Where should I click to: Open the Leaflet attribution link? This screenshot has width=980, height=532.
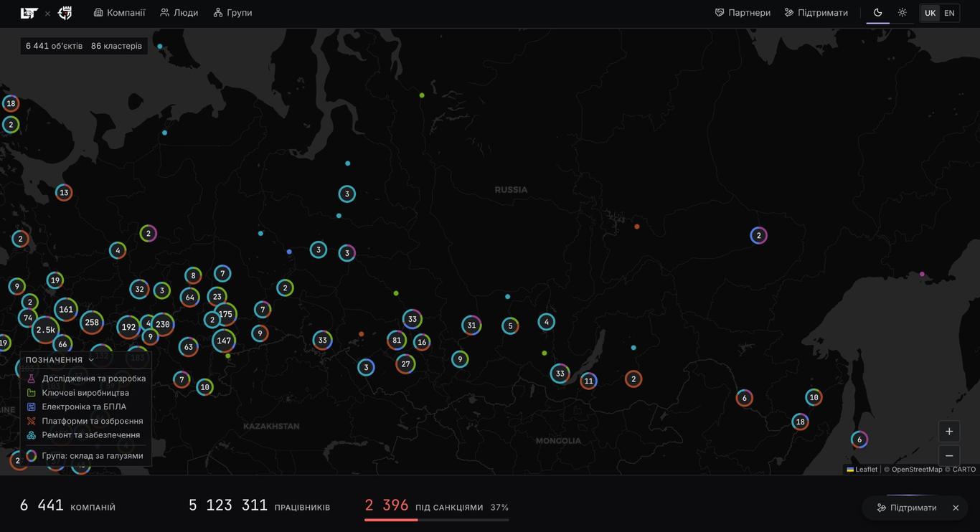(x=862, y=470)
